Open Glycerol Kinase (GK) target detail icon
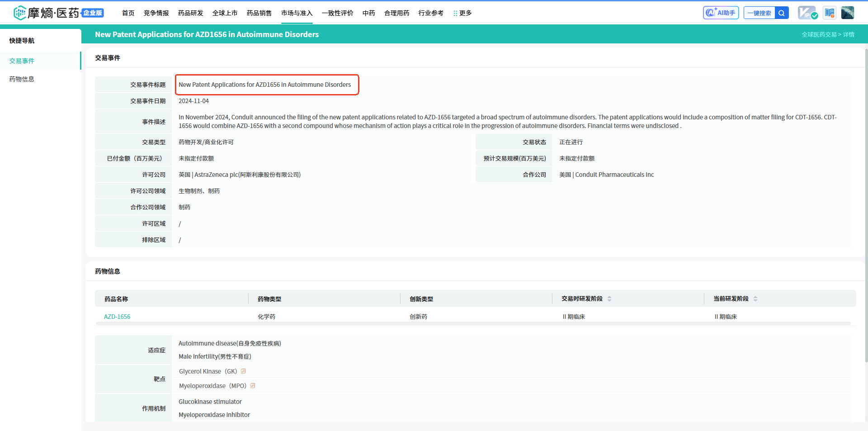 coord(243,371)
